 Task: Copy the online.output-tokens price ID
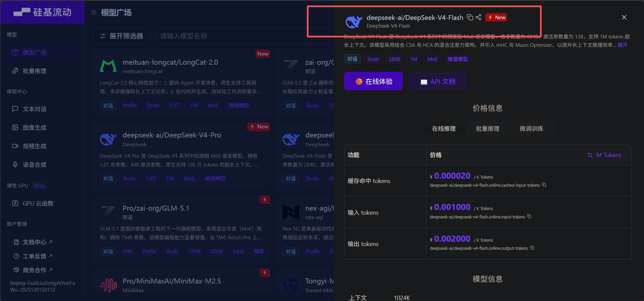[x=532, y=248]
